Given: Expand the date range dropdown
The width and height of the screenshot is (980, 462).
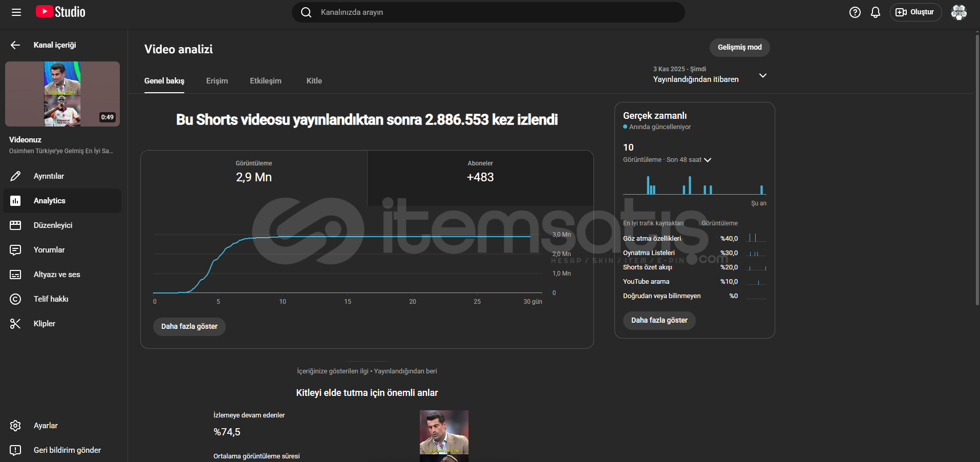Looking at the screenshot, I should point(762,75).
